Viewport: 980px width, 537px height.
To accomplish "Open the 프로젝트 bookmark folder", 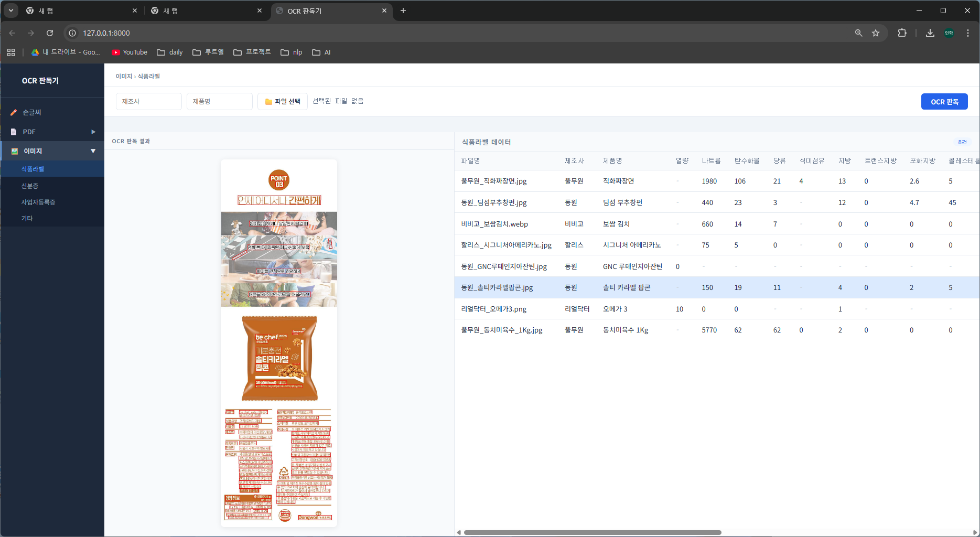I will pyautogui.click(x=252, y=52).
